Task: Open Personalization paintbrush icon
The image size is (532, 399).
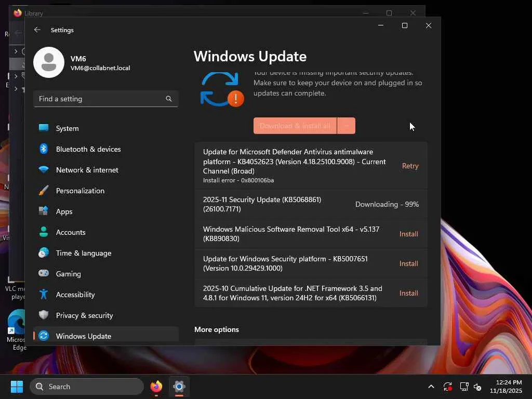Action: (44, 190)
